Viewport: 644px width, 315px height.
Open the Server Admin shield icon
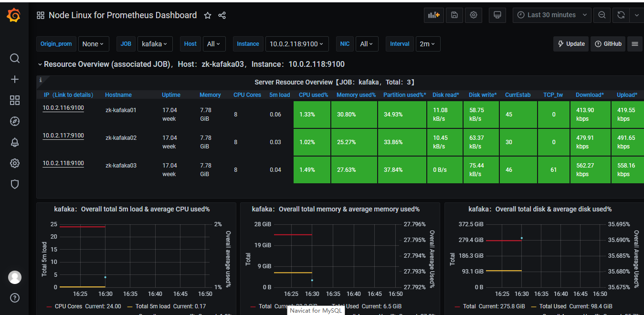(x=15, y=184)
